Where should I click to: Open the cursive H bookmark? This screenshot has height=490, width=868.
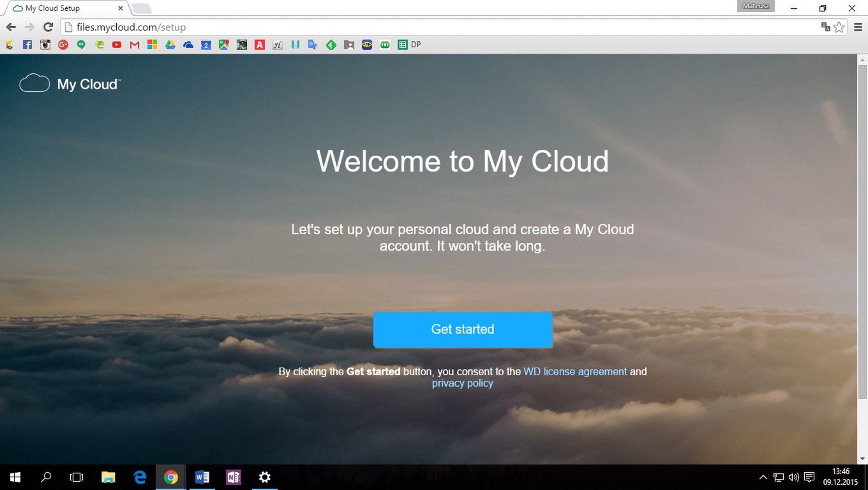point(278,45)
